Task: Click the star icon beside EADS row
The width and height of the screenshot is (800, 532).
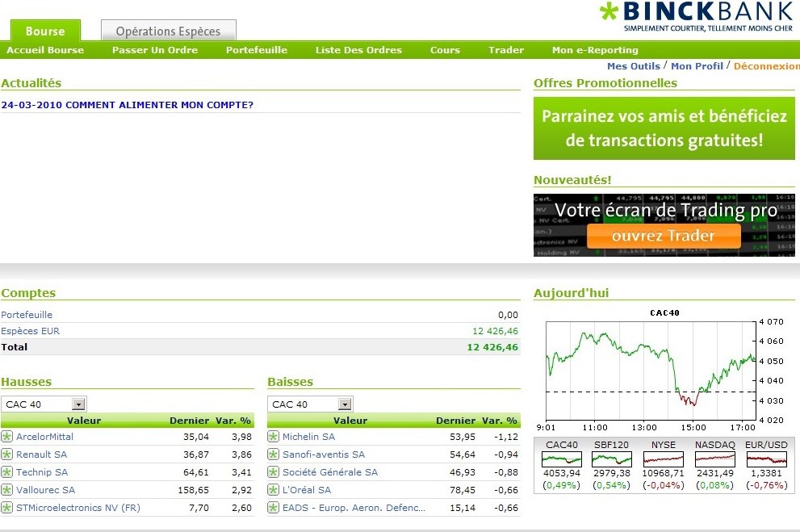Action: [274, 508]
